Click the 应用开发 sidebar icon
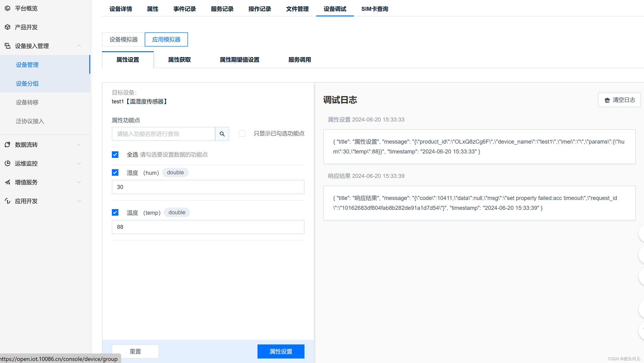This screenshot has width=644, height=363. coord(8,201)
